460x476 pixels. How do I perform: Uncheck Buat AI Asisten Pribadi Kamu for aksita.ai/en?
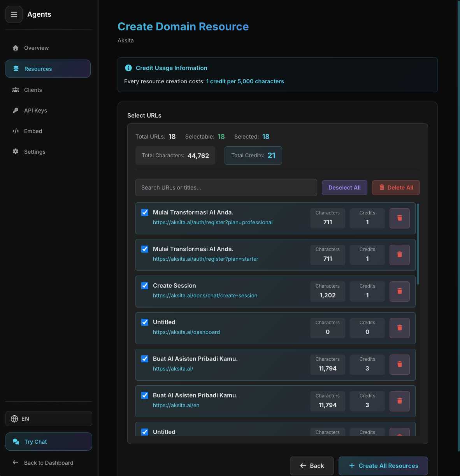click(144, 395)
